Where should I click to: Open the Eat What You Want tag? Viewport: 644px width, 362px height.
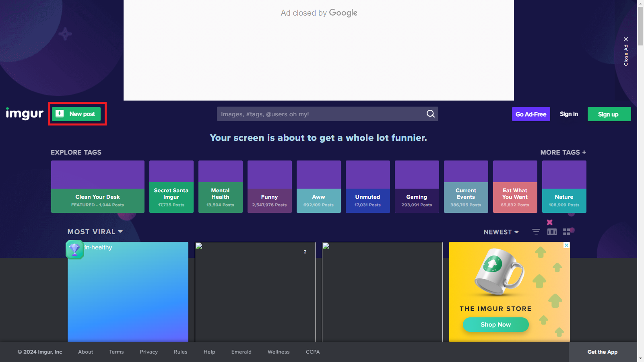[x=515, y=187]
